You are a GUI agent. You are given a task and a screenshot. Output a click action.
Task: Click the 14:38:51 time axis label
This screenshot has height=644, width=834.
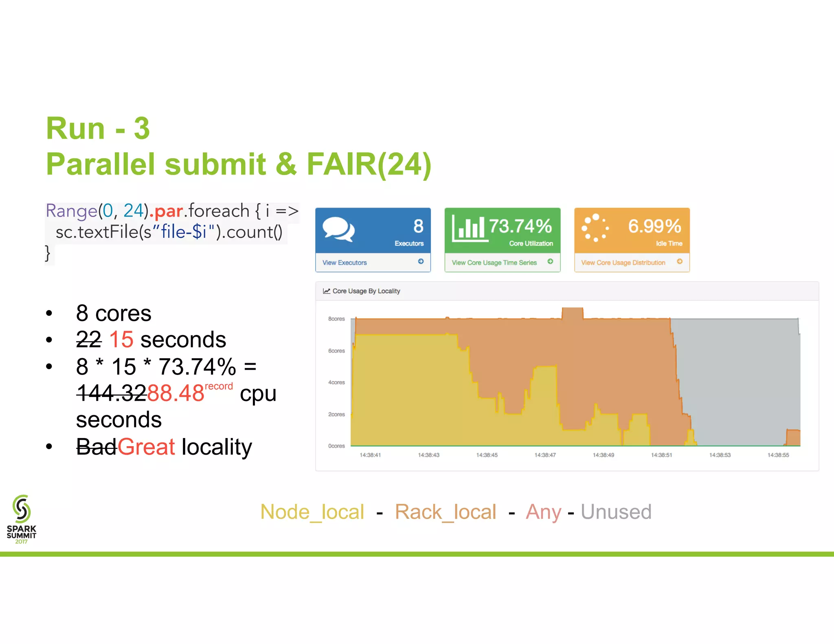661,455
